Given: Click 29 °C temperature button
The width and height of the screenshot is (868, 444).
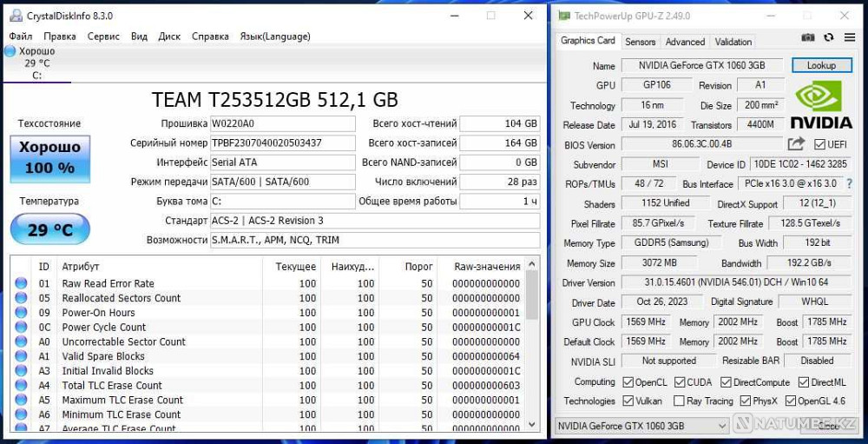Looking at the screenshot, I should 49,229.
